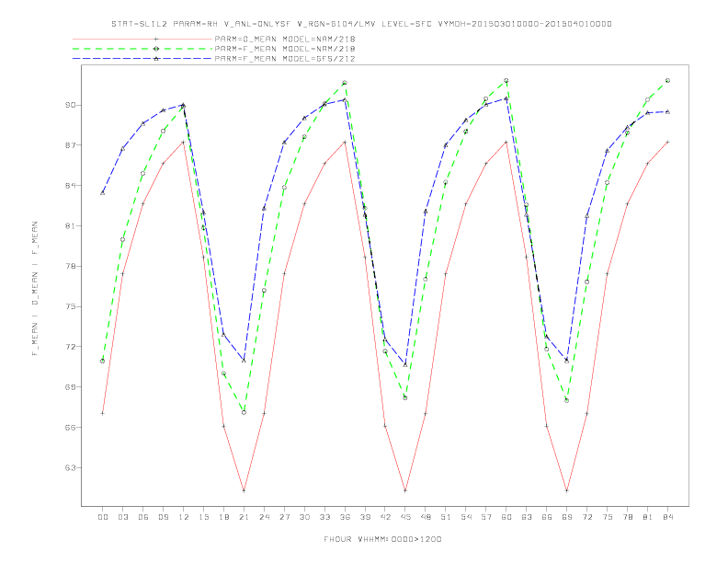Image resolution: width=728 pixels, height=563 pixels.
Task: Click x-axis tick label 15
Action: 203,517
